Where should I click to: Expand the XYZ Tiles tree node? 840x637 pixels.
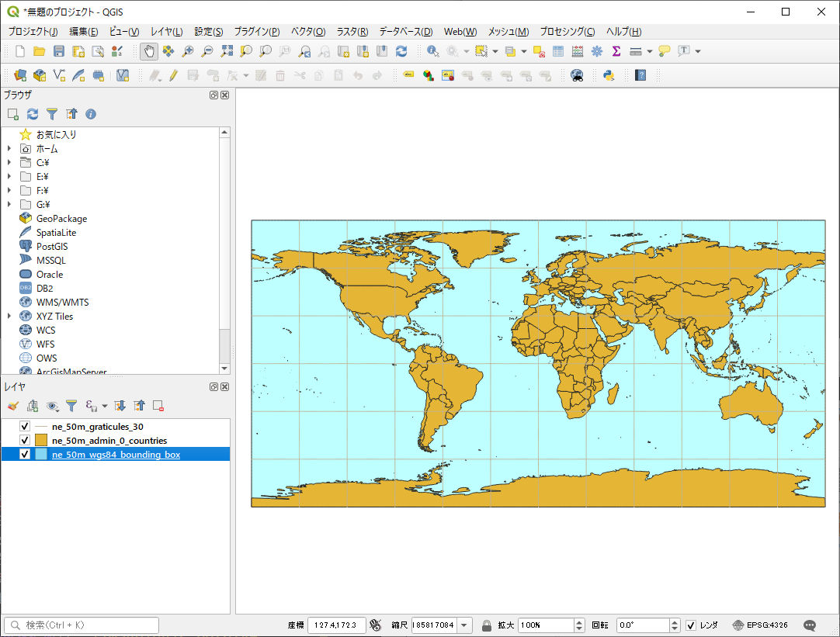pos(9,317)
